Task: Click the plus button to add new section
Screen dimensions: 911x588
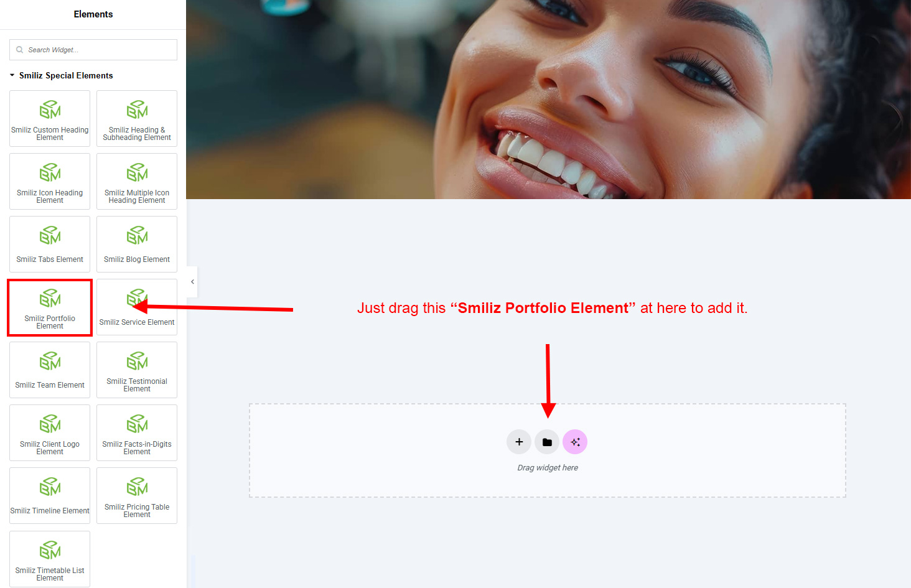Action: point(519,442)
